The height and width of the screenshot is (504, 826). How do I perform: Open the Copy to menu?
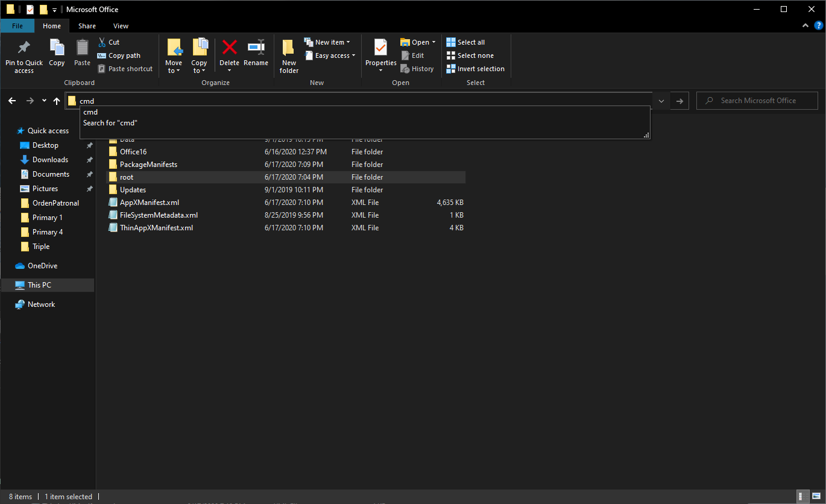pyautogui.click(x=199, y=56)
